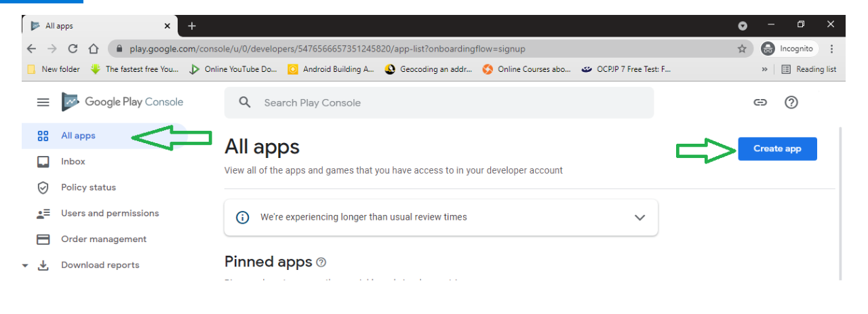
Task: Open the New folder bookmark
Action: click(x=54, y=69)
